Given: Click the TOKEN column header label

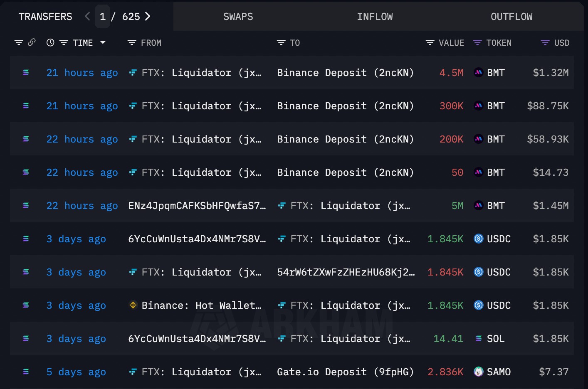Looking at the screenshot, I should click(x=499, y=43).
